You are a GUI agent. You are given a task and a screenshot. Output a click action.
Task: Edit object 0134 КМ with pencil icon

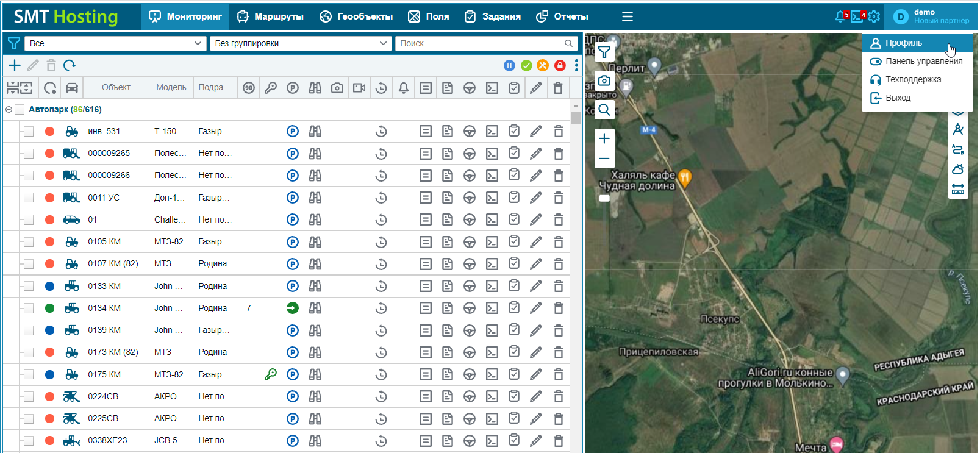(536, 308)
